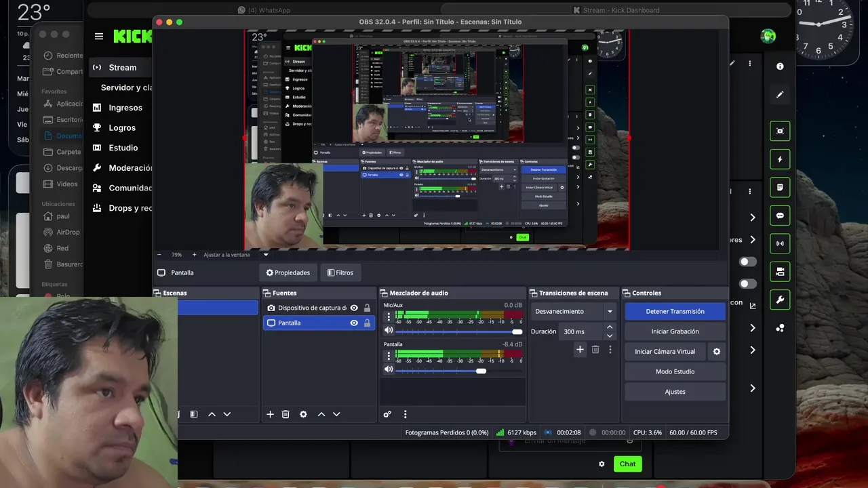Add a new source in Fuentes panel
868x488 pixels.
point(270,414)
